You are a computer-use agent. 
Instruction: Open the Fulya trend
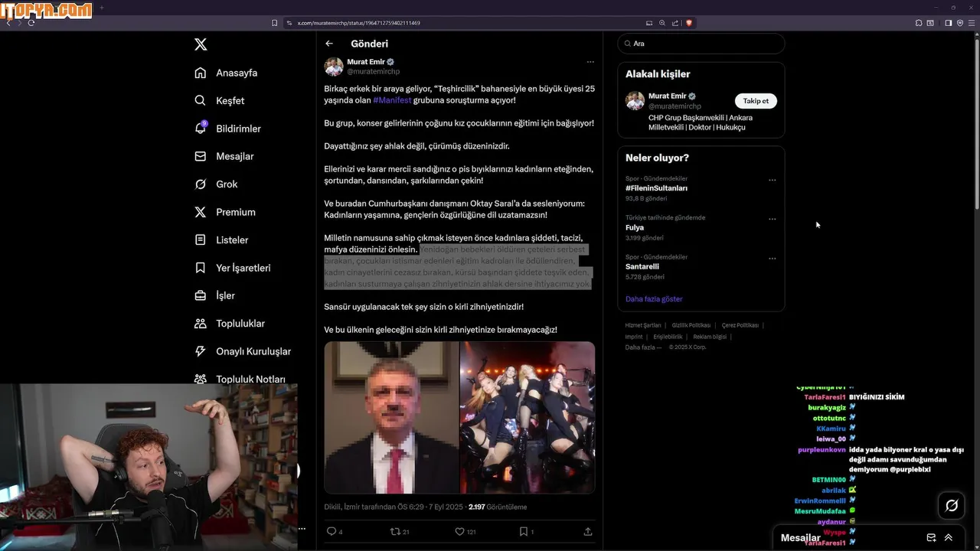[x=635, y=227]
